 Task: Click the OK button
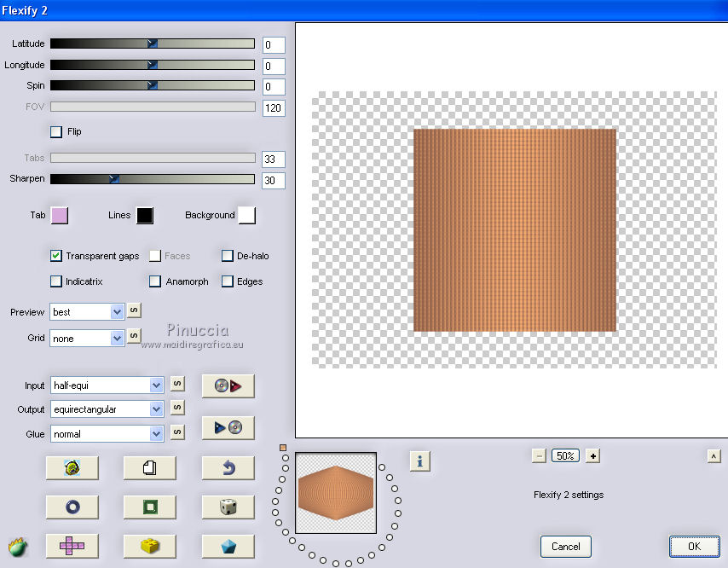pos(694,547)
